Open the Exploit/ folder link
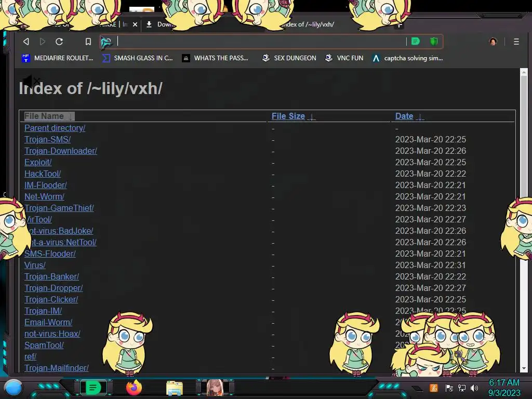 pyautogui.click(x=38, y=162)
